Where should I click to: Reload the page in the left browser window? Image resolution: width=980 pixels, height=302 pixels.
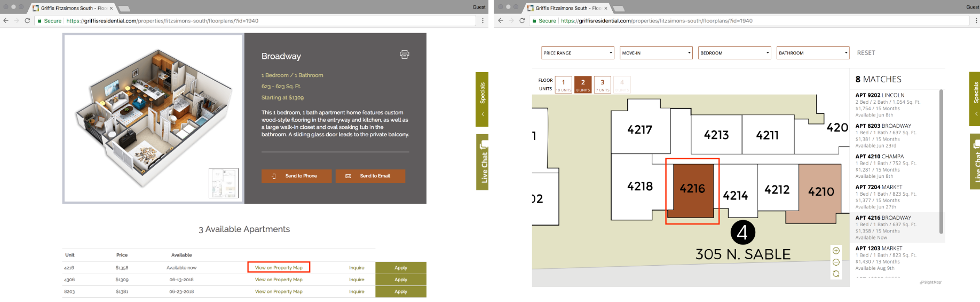pyautogui.click(x=27, y=21)
